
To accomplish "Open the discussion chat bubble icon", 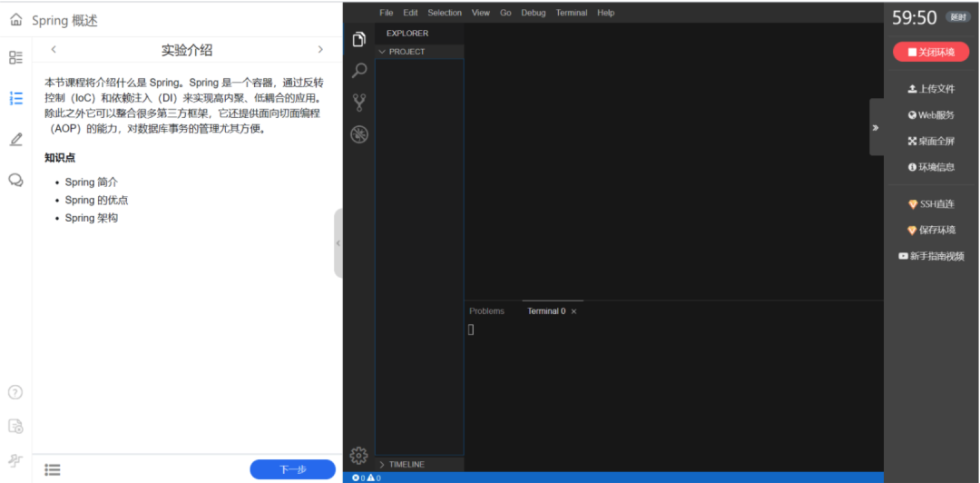I will click(16, 180).
